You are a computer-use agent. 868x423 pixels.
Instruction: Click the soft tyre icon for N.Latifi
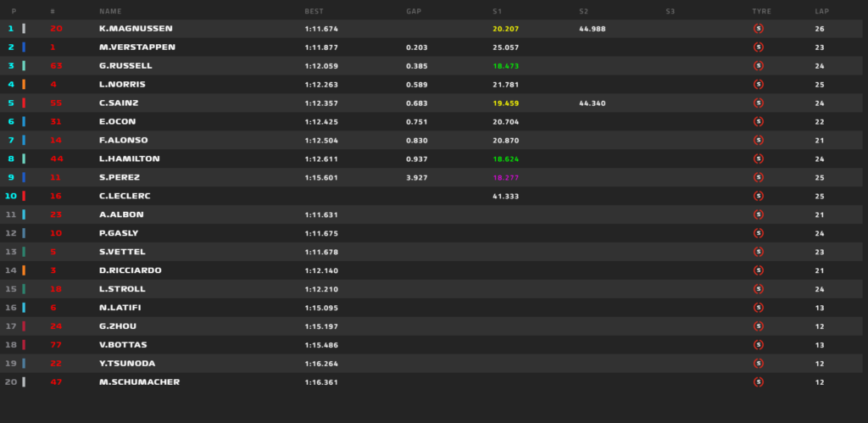tap(758, 308)
